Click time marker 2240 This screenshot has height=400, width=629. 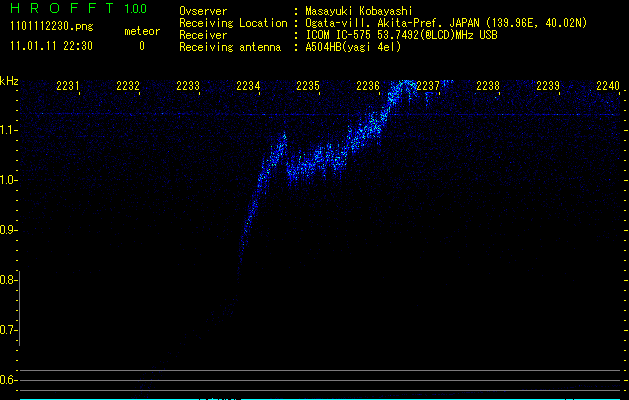pyautogui.click(x=608, y=86)
